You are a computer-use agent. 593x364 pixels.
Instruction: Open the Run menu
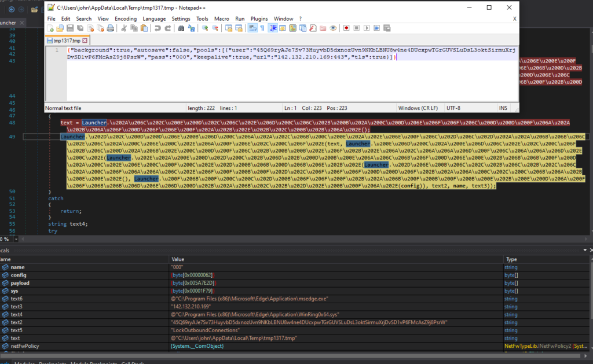pyautogui.click(x=240, y=19)
